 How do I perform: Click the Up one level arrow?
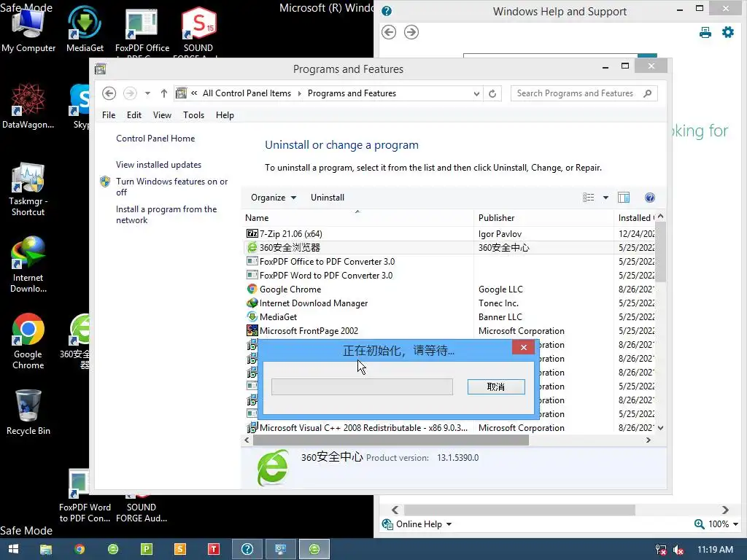[164, 93]
